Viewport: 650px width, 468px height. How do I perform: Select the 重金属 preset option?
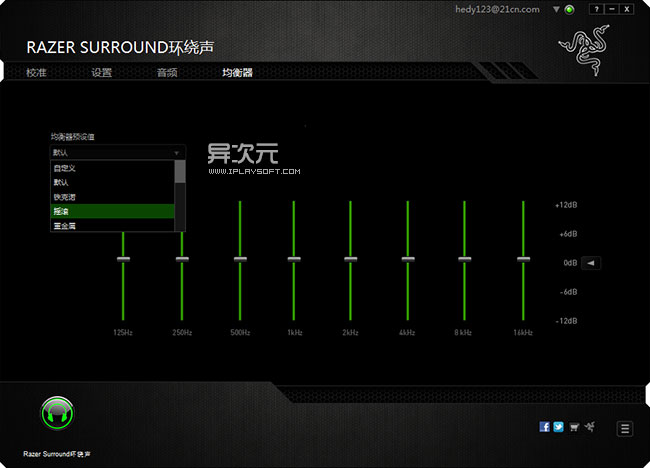click(x=112, y=225)
